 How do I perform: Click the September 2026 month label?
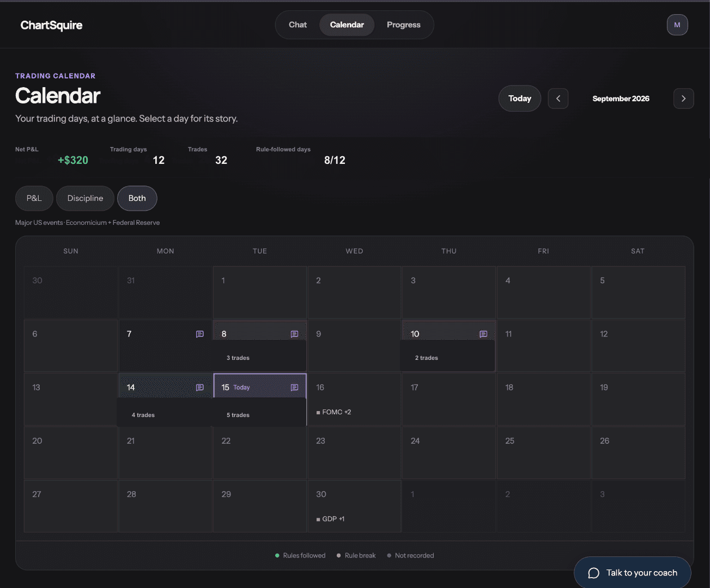coord(621,99)
